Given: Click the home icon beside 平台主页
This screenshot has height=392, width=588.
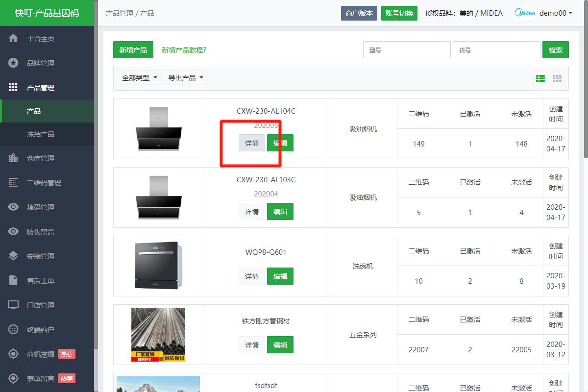Looking at the screenshot, I should 13,38.
